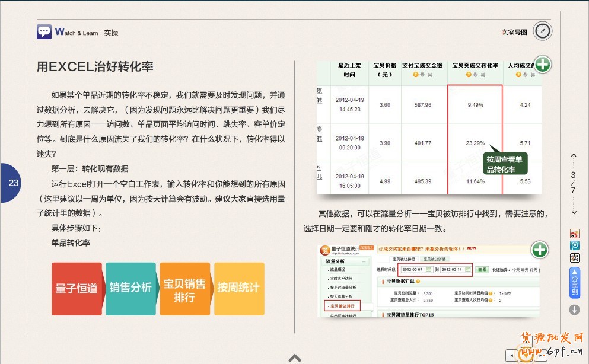Click the 查看 button next to date range
The width and height of the screenshot is (589, 364).
(x=483, y=270)
